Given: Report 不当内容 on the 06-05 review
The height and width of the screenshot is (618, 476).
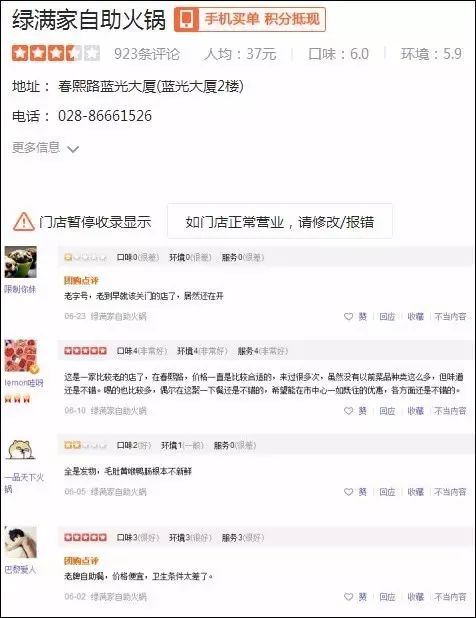Looking at the screenshot, I should [450, 492].
